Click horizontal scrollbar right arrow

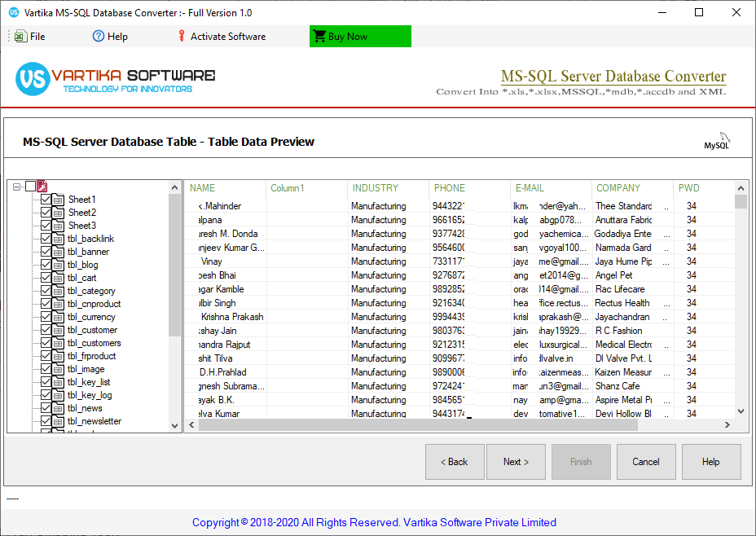point(727,424)
